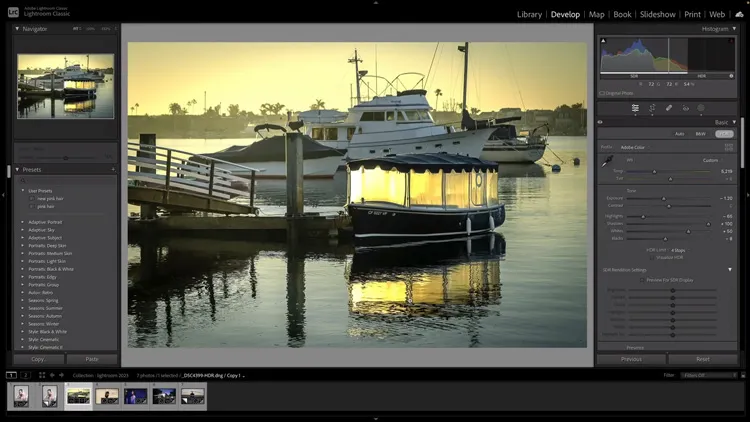750x422 pixels.
Task: Click the Copy... button
Action: (38, 359)
